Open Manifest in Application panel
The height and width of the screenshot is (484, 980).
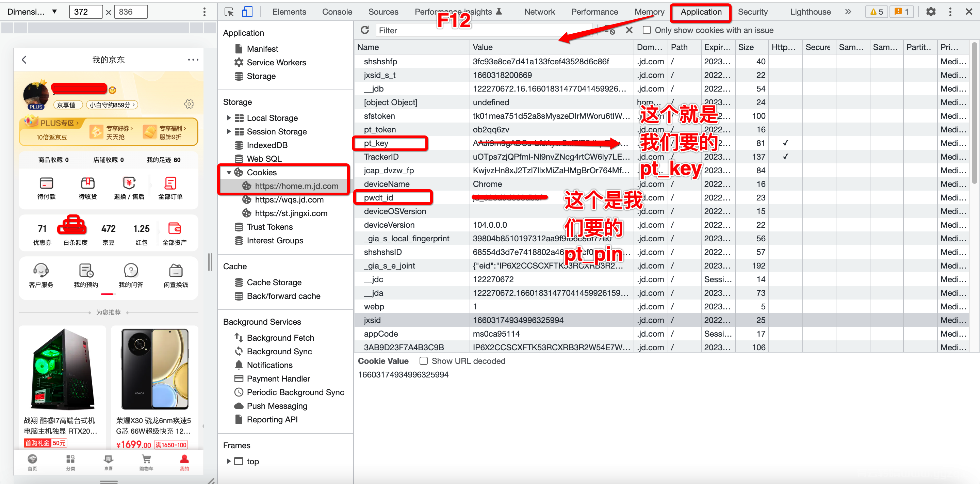262,48
